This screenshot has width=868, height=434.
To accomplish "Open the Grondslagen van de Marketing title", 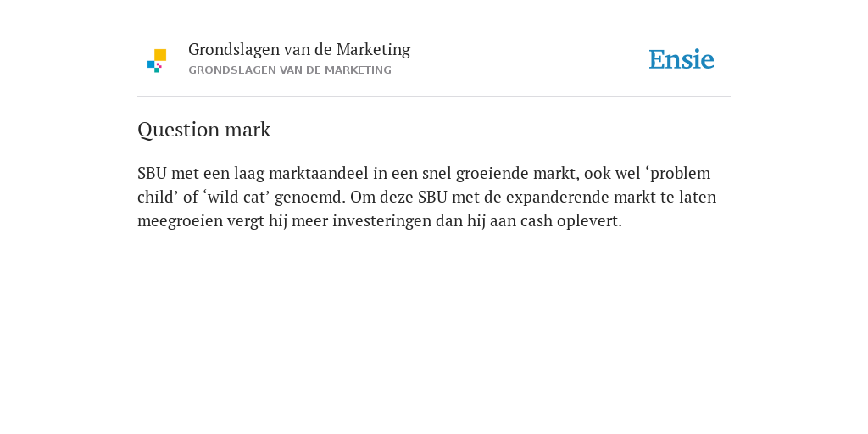I will (x=299, y=50).
